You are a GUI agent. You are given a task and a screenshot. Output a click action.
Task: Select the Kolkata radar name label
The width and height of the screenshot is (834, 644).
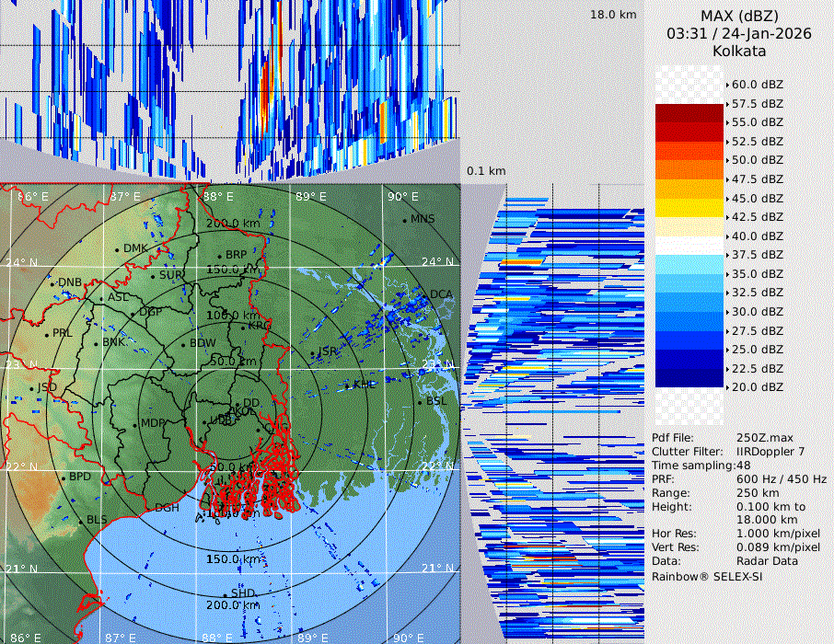739,52
